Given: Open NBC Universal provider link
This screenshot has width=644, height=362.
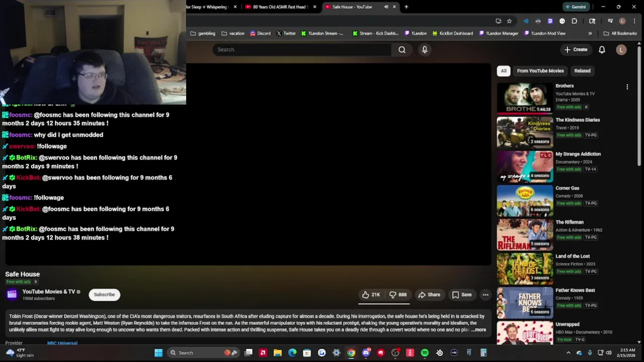Looking at the screenshot, I should pos(62,343).
